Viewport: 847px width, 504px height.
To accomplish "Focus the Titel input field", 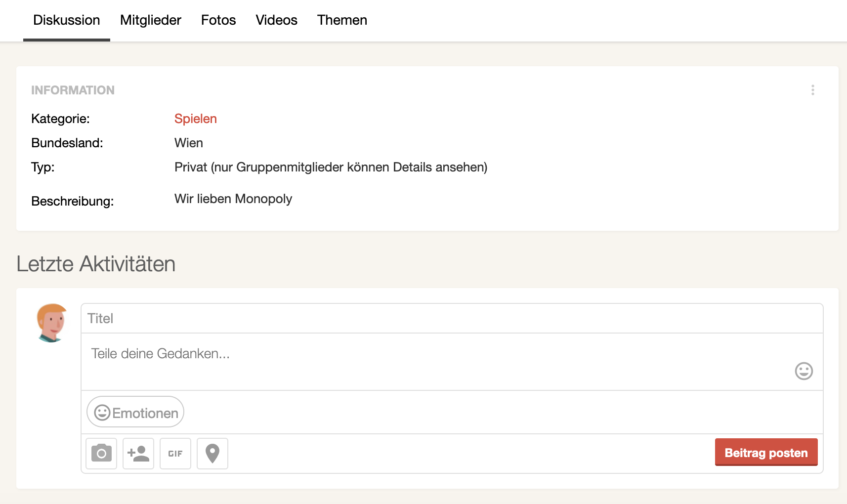I will [x=452, y=318].
